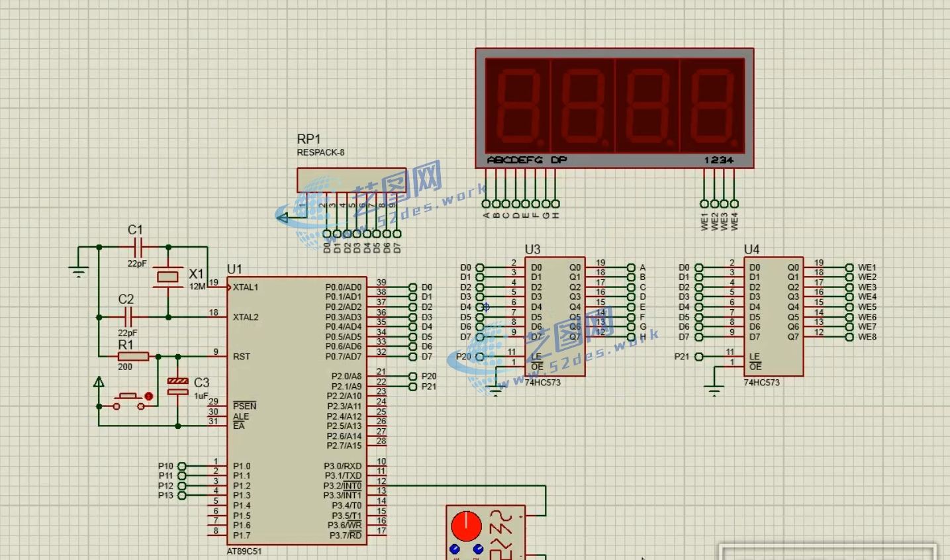Click the P10 terminal at U1 P1.0

(x=182, y=466)
